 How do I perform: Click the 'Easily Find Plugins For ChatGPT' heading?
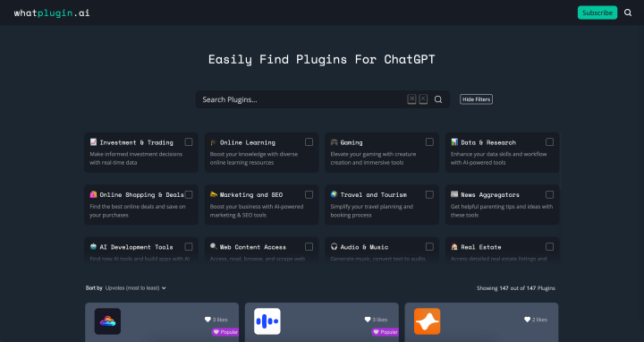click(x=322, y=60)
